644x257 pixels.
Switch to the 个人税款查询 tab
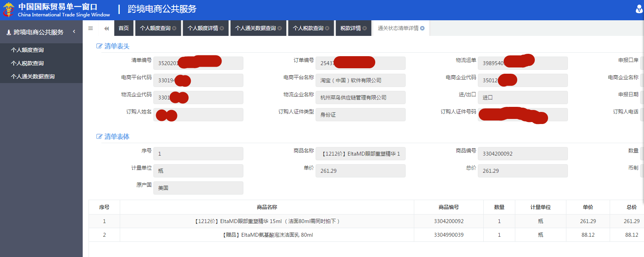click(308, 28)
